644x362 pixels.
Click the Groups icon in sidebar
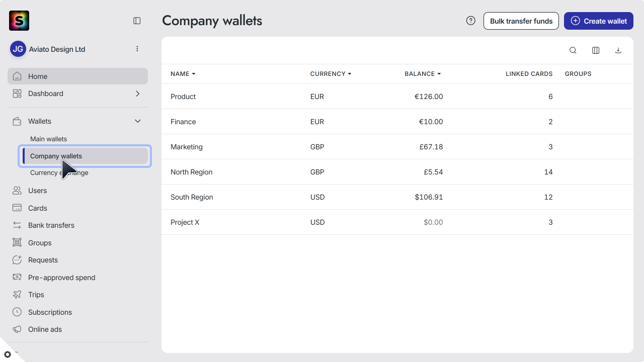[x=17, y=243]
